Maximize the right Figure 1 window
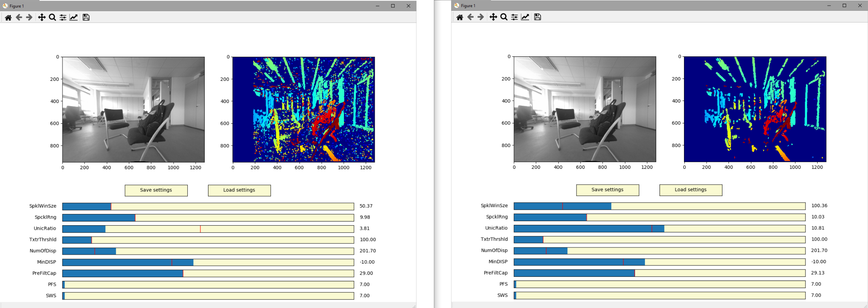This screenshot has width=868, height=308. point(844,6)
